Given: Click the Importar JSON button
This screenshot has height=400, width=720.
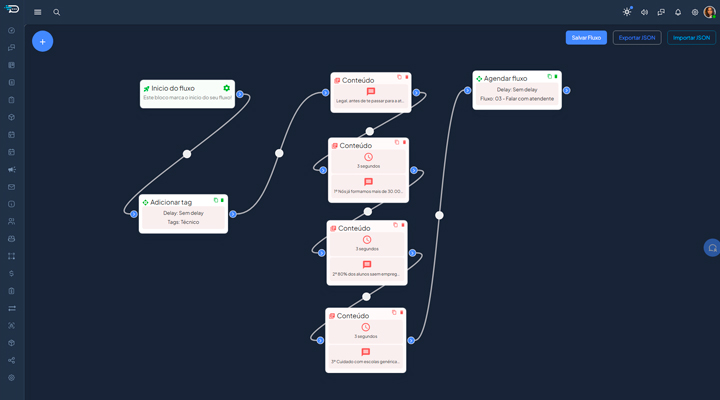Looking at the screenshot, I should click(691, 38).
